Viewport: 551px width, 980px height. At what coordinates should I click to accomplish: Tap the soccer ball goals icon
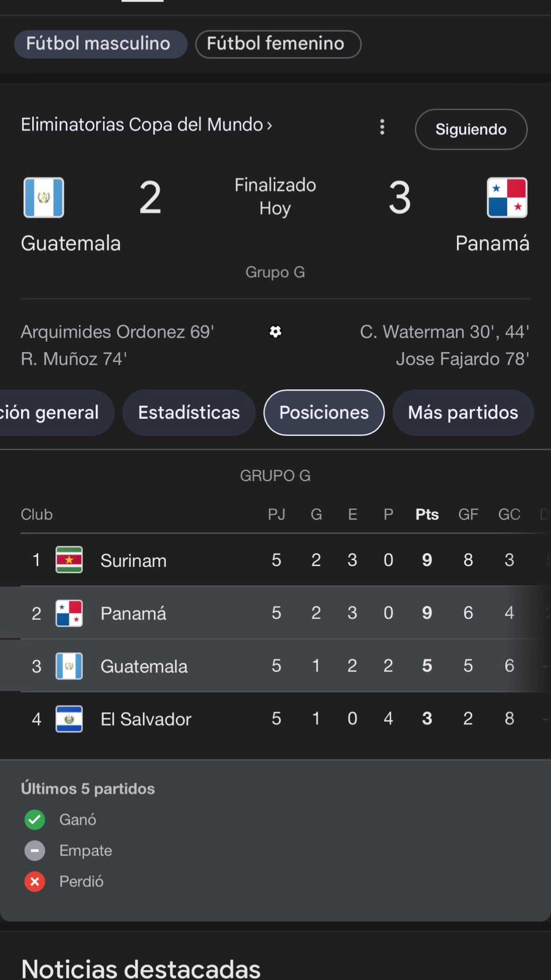(275, 331)
